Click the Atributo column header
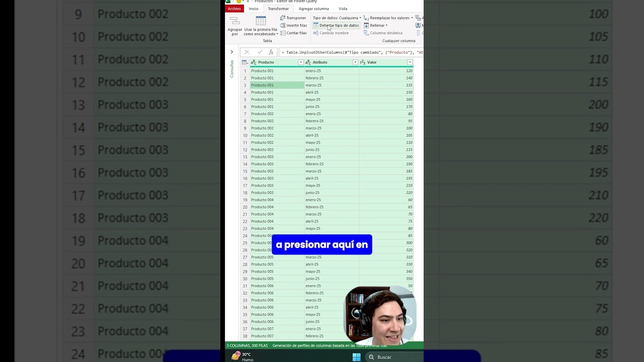 [x=332, y=62]
